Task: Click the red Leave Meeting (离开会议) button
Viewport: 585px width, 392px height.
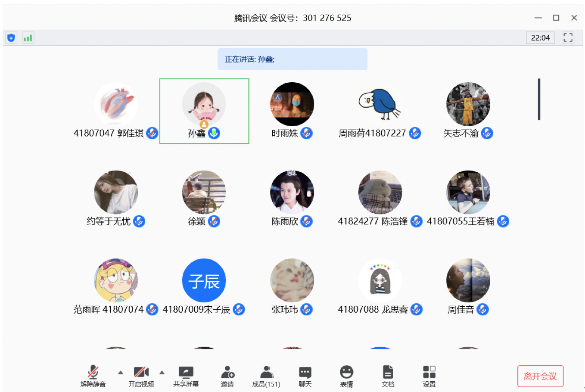Action: coord(540,376)
